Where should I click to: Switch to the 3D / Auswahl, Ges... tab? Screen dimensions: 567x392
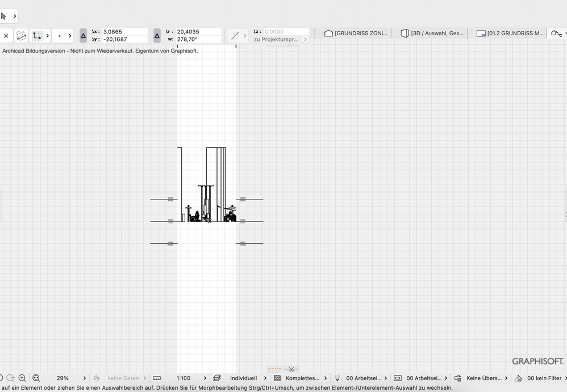(x=432, y=34)
